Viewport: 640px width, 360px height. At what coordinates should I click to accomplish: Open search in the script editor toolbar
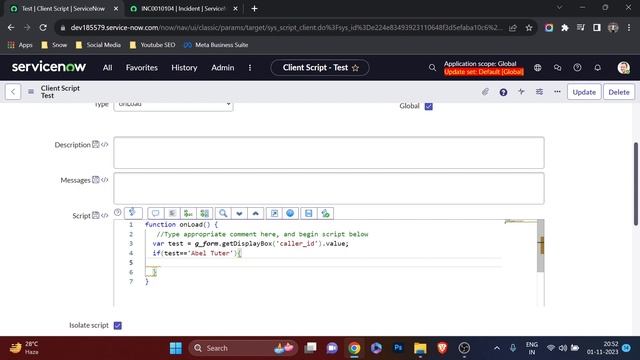(x=223, y=213)
